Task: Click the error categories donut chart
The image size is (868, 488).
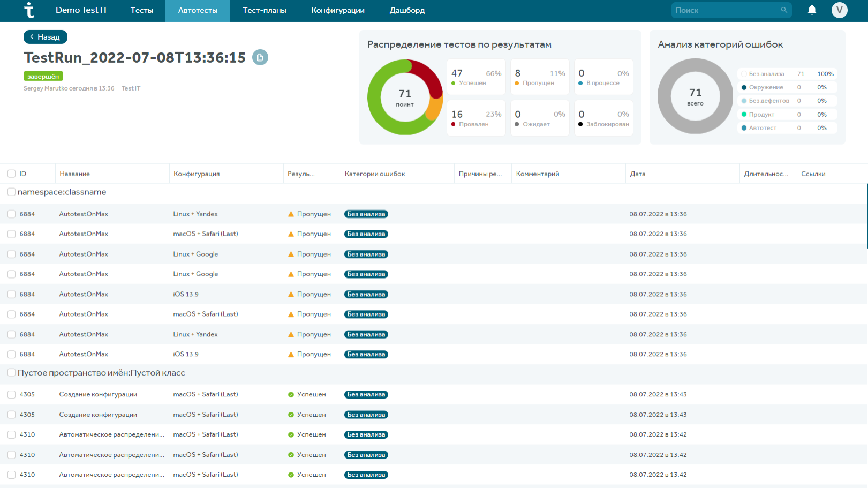Action: [695, 96]
